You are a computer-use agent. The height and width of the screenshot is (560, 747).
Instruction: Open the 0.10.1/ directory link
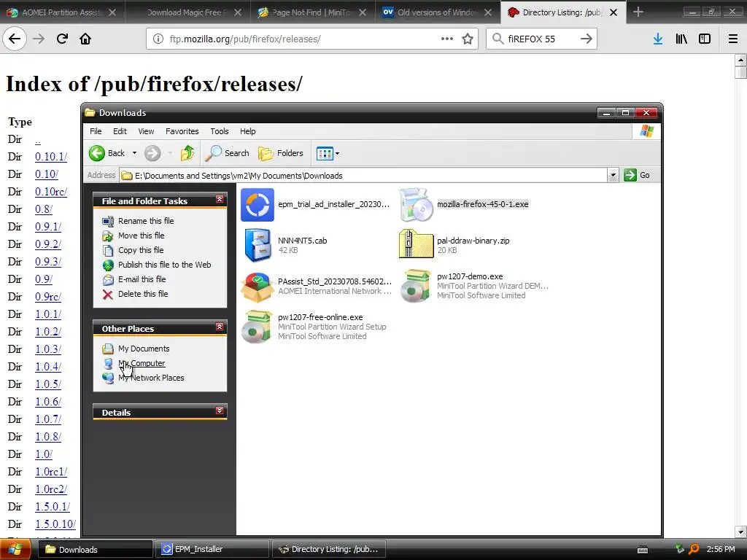click(51, 157)
